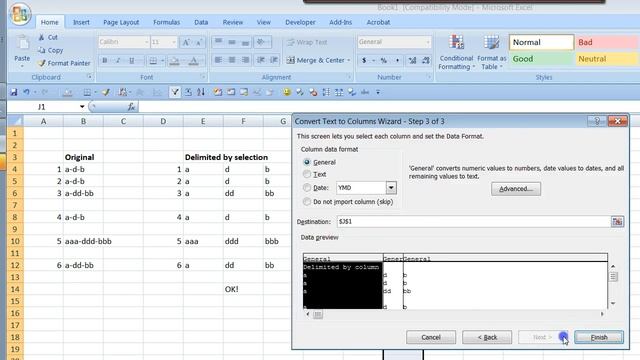The width and height of the screenshot is (640, 360).
Task: Click the Orientation icon in Alignment
Action: click(x=261, y=42)
